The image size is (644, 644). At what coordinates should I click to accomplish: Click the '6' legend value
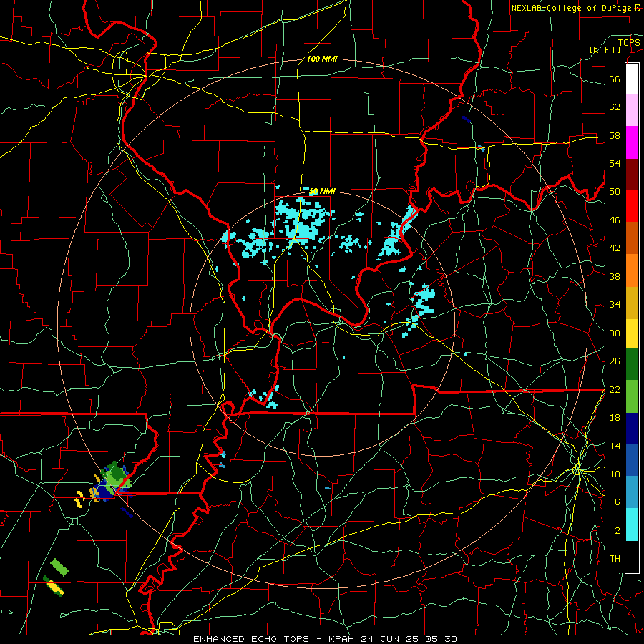(x=618, y=502)
